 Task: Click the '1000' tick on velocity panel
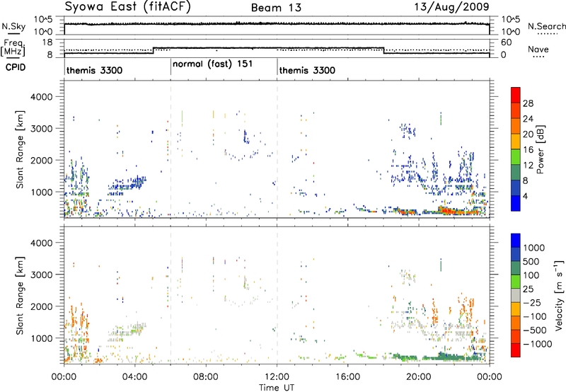click(41, 338)
